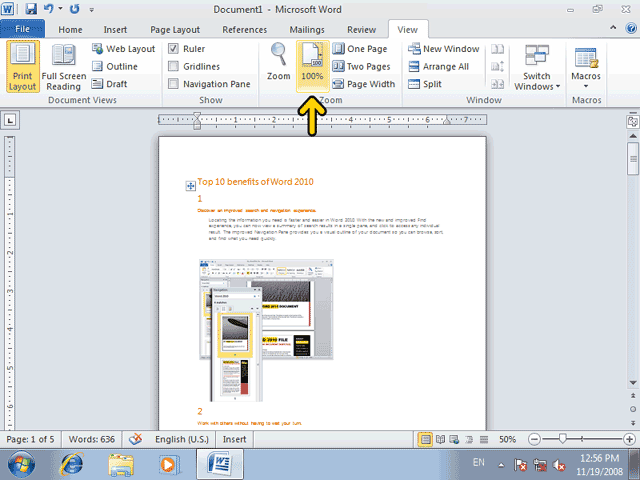Switch to the Review tab
This screenshot has height=480, width=640.
click(x=361, y=30)
